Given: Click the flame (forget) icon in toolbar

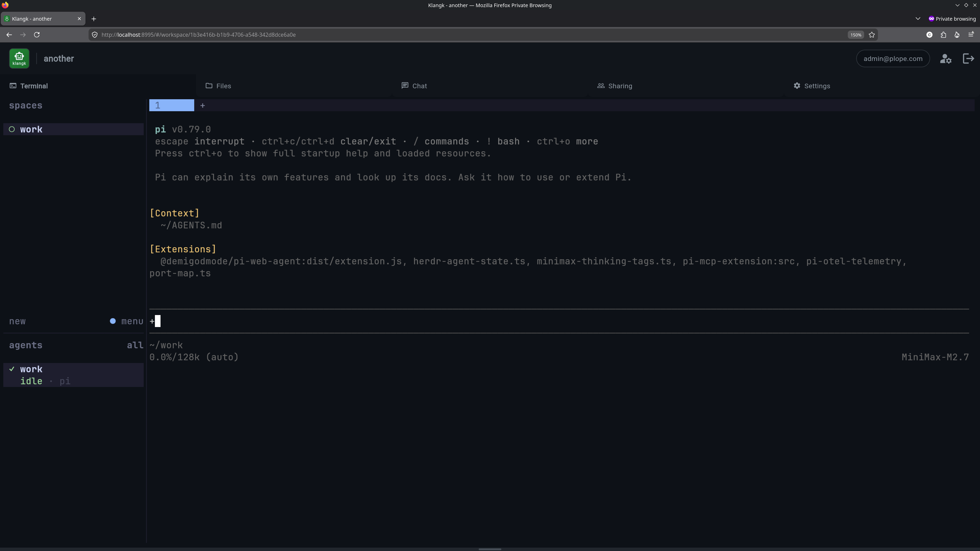Looking at the screenshot, I should [x=957, y=35].
